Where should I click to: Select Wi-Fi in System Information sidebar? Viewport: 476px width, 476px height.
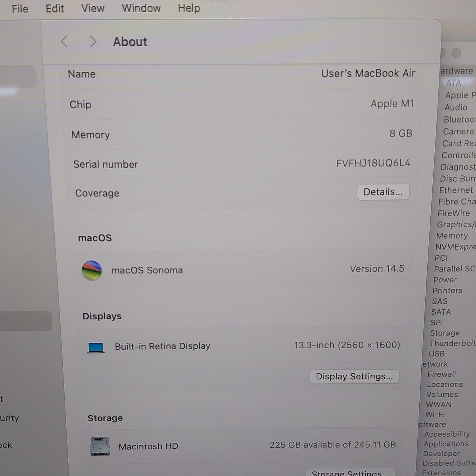click(435, 414)
